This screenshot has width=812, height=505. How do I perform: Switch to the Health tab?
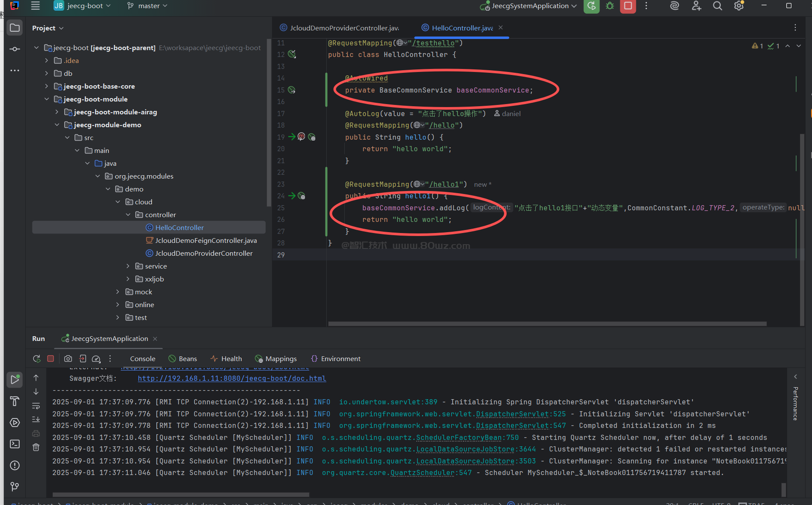(x=227, y=359)
